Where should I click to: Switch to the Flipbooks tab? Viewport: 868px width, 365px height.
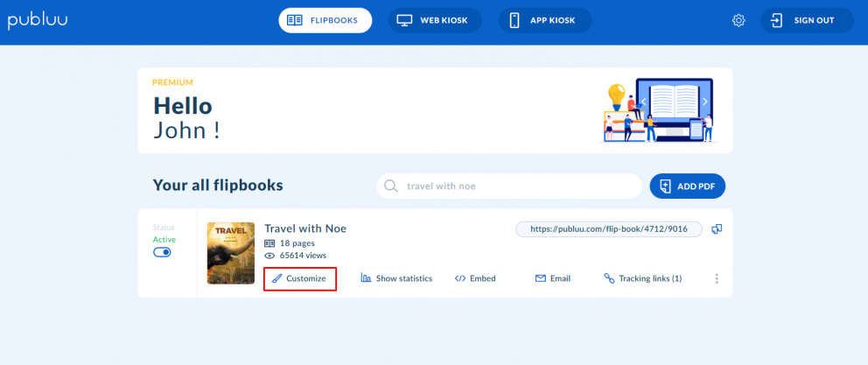325,20
